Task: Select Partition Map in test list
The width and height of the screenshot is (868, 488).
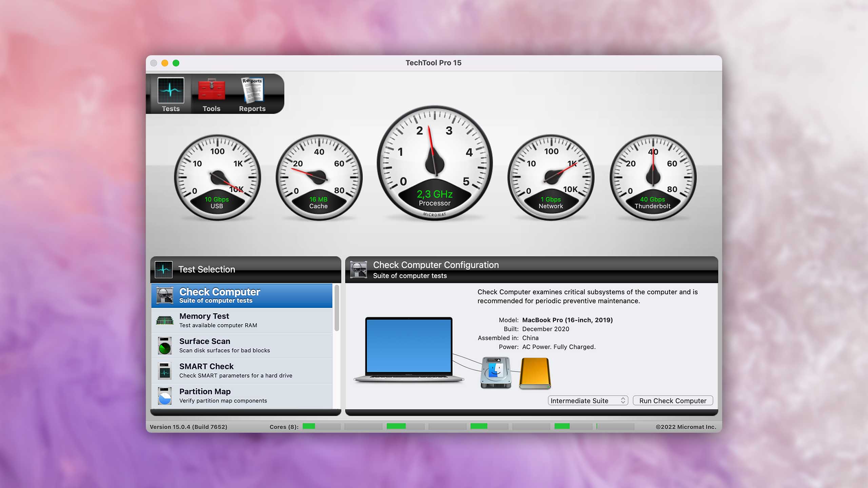Action: click(x=242, y=396)
